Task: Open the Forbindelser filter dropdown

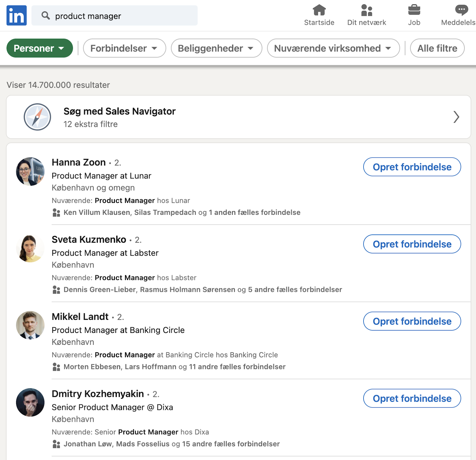Action: coord(124,48)
